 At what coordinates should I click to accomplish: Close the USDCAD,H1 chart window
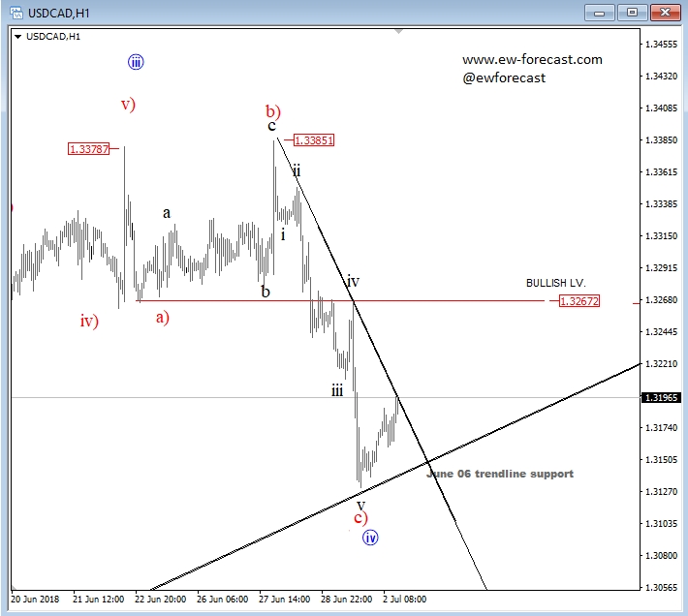click(x=665, y=13)
